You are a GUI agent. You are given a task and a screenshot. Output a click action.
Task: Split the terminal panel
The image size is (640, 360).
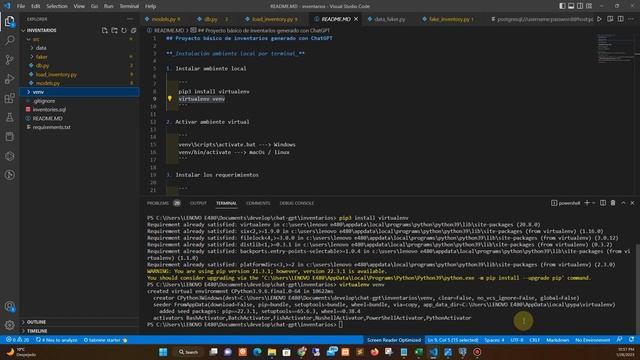(x=603, y=203)
